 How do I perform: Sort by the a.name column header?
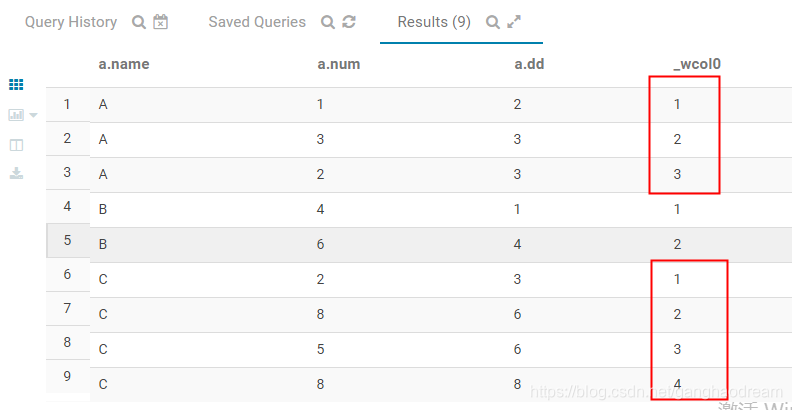124,64
